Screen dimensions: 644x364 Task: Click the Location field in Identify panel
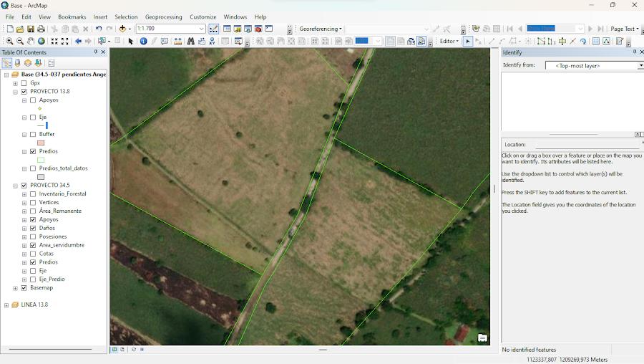587,145
